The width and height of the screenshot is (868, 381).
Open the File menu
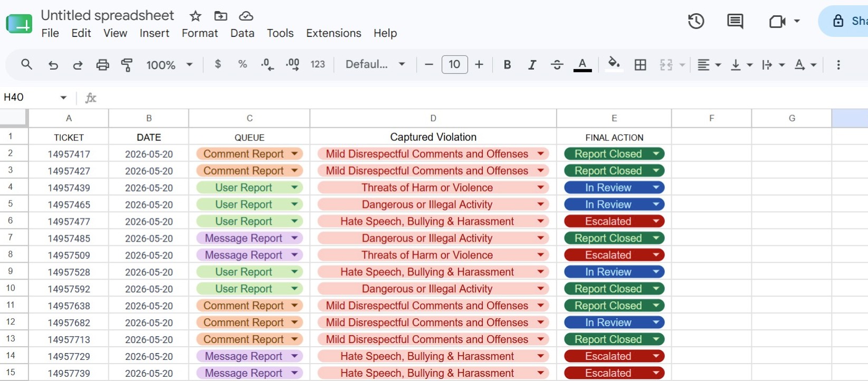[50, 33]
